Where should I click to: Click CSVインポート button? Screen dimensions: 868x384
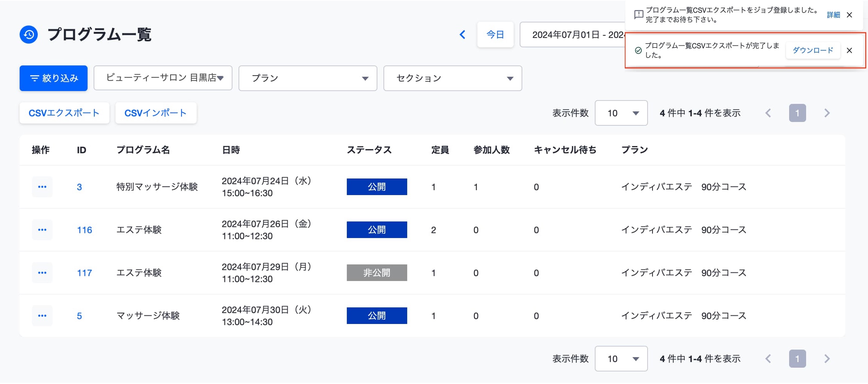pyautogui.click(x=156, y=113)
